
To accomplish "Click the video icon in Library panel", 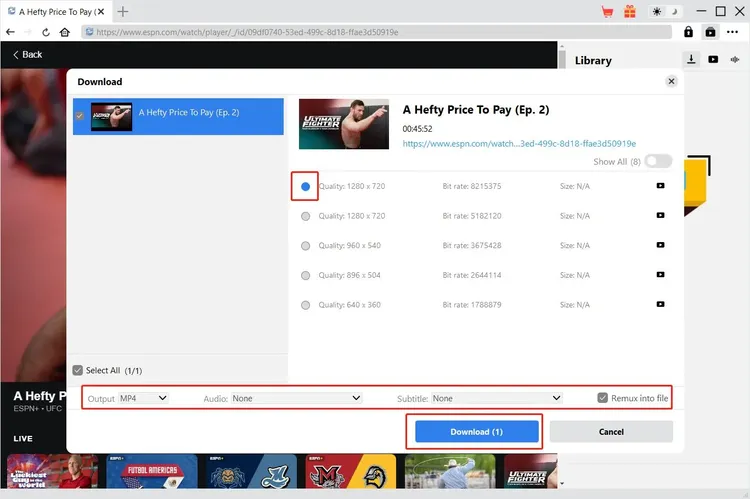I will [x=713, y=60].
